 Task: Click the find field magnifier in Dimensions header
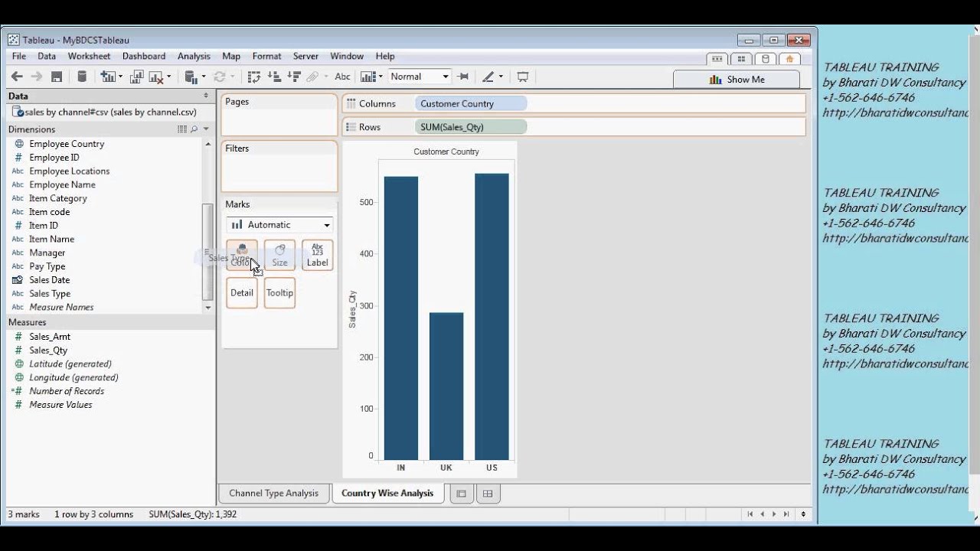coord(194,129)
